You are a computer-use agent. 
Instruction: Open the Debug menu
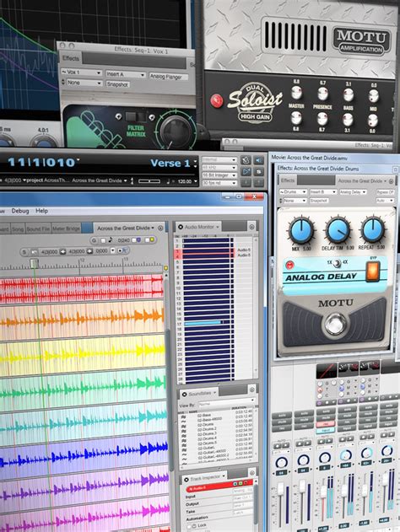[20, 211]
